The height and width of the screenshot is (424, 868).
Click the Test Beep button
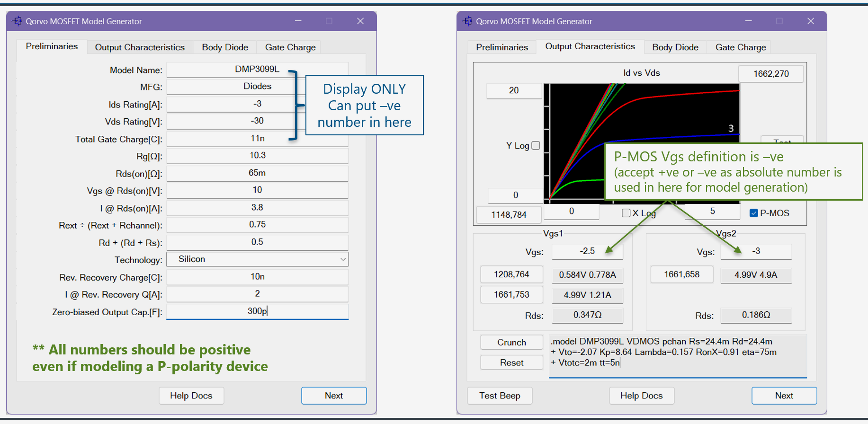pyautogui.click(x=500, y=396)
